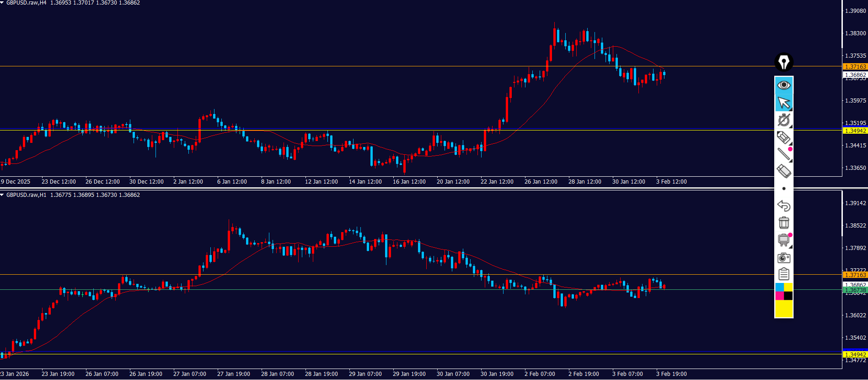Click the yellow 1.34942 price label on H4 chart

point(855,131)
